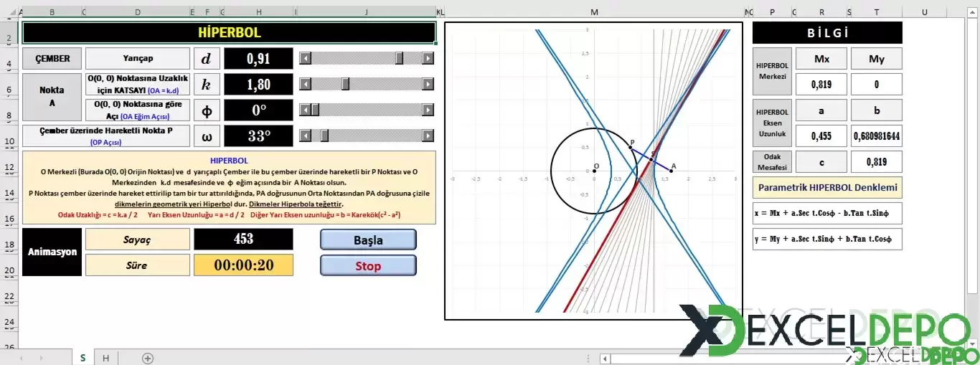Select the ϕ value cell 0°
This screenshot has width=980, height=365.
(x=258, y=110)
